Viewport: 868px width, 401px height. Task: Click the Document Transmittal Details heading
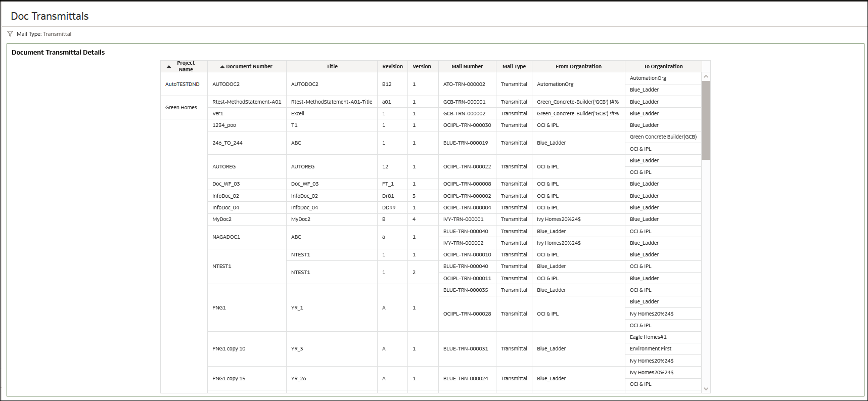coord(58,52)
